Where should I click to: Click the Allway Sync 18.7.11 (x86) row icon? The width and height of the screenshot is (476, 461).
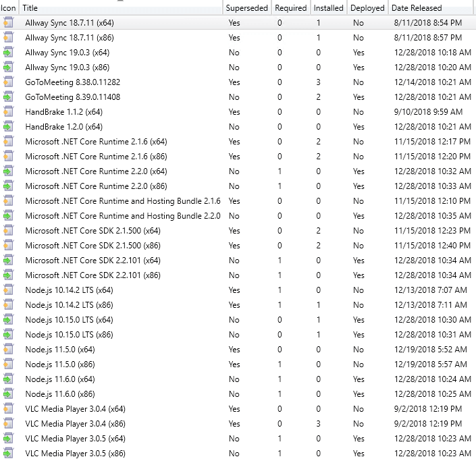point(9,38)
